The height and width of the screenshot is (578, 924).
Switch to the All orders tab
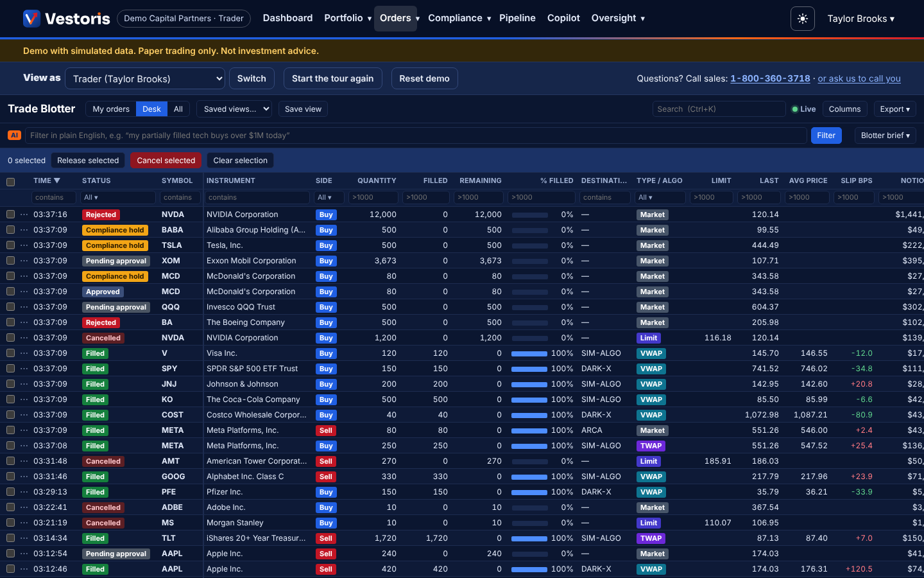coord(178,109)
